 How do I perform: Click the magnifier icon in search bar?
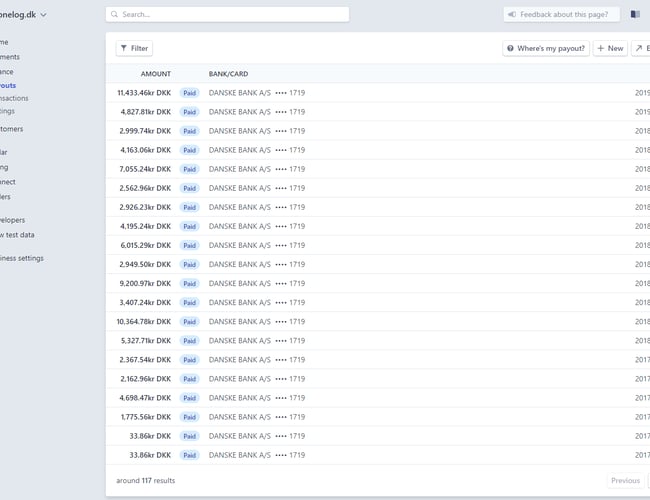coord(115,15)
